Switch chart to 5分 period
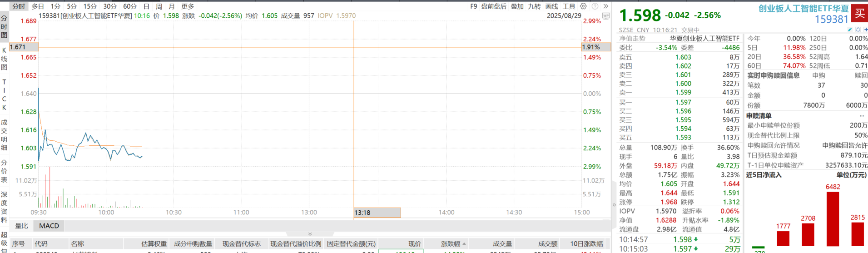Viewport: 868px width, 253px height. pos(72,6)
